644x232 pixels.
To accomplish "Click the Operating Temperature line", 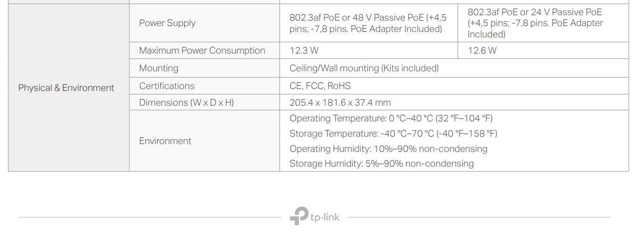I will 391,118.
